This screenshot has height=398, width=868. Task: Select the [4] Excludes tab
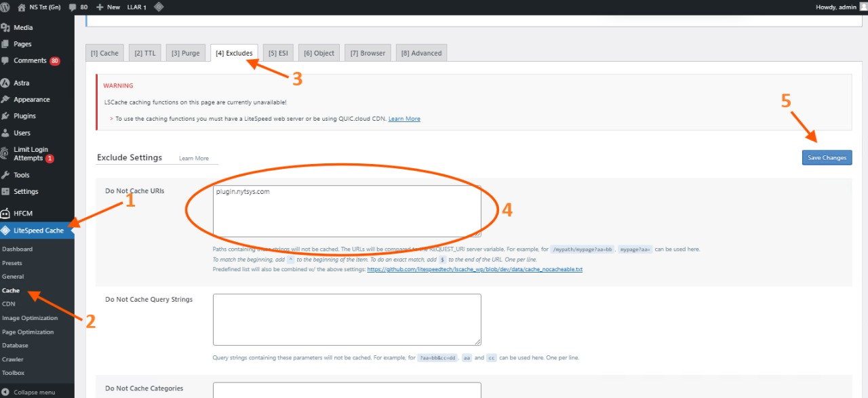coord(234,53)
